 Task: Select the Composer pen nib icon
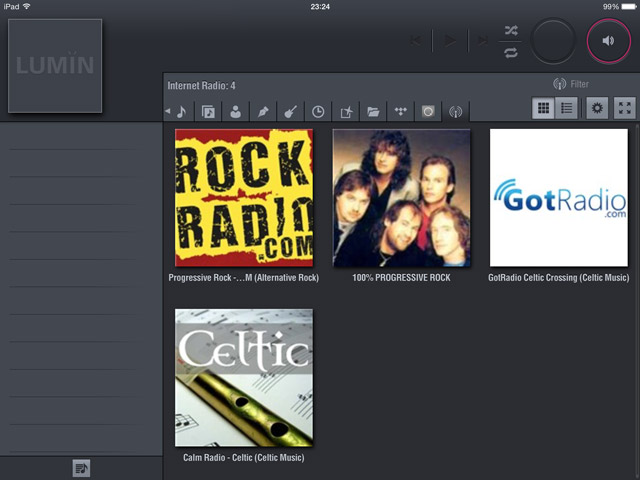tap(263, 111)
